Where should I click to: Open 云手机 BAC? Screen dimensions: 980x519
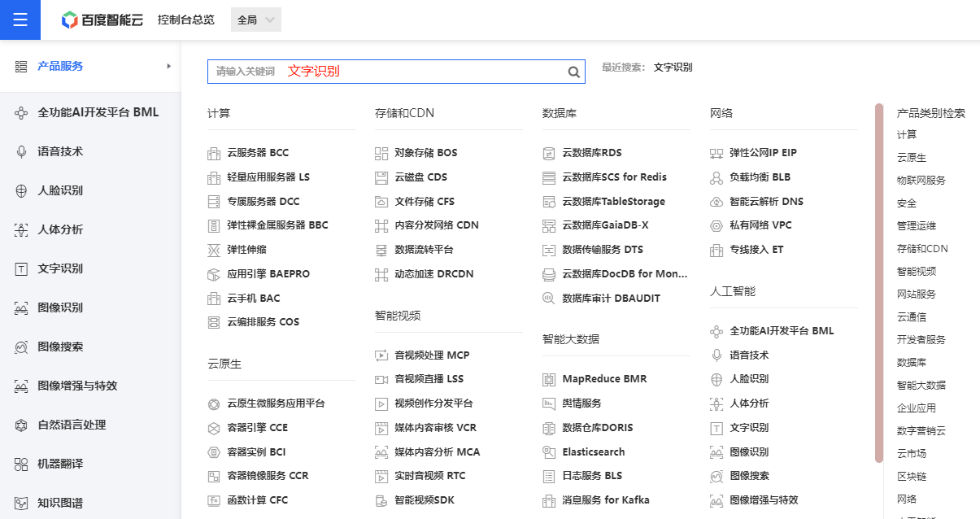(x=254, y=299)
